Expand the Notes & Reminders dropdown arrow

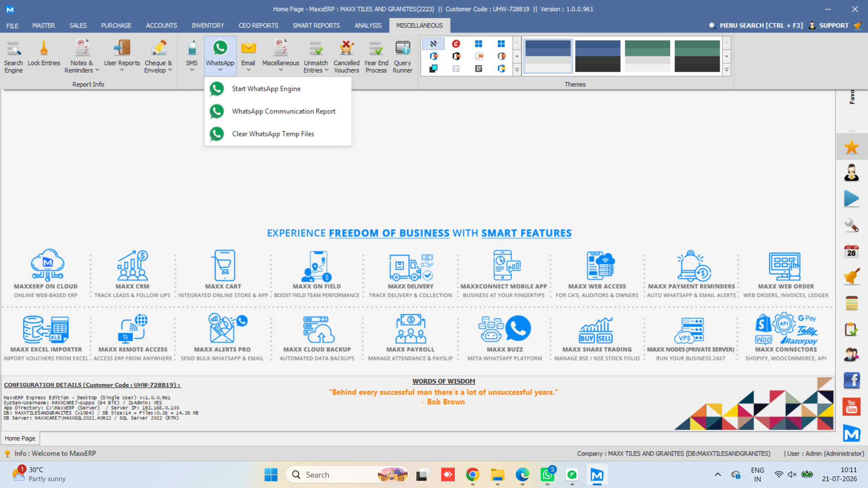click(97, 70)
